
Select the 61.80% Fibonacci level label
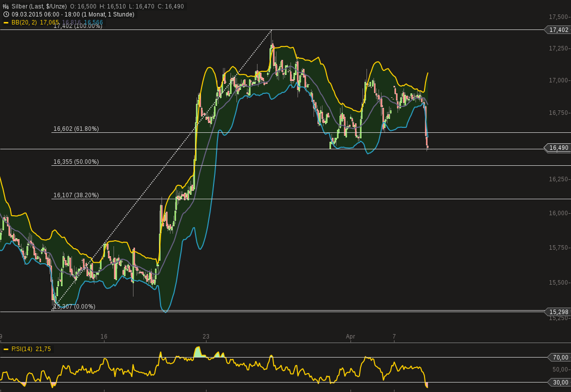click(x=76, y=129)
